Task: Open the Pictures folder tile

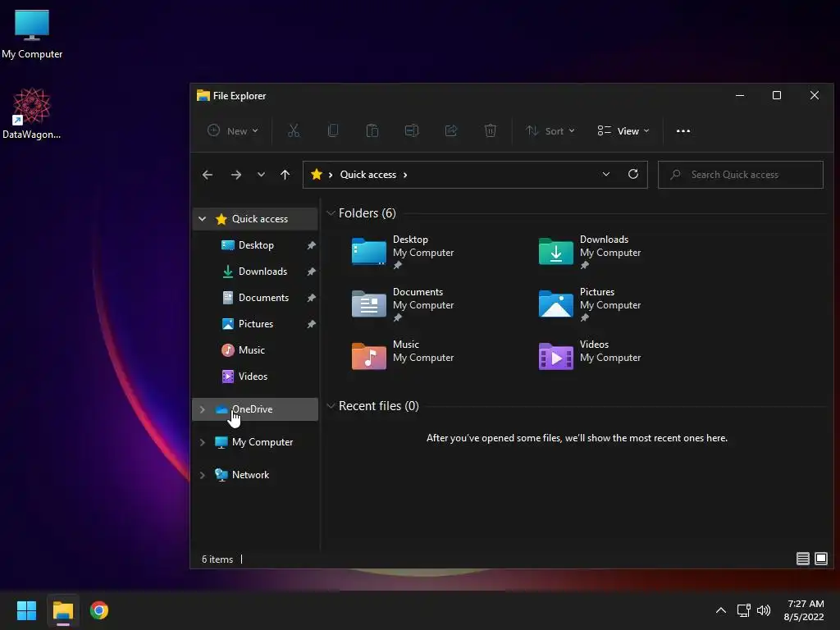Action: click(590, 304)
